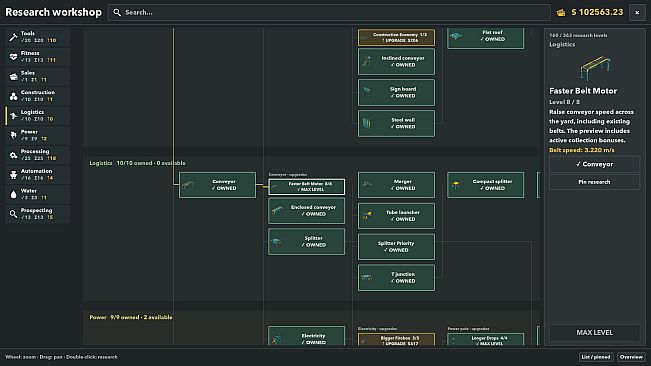Image resolution: width=651 pixels, height=366 pixels.
Task: Select the Tools category pickaxe icon
Action: (x=13, y=37)
